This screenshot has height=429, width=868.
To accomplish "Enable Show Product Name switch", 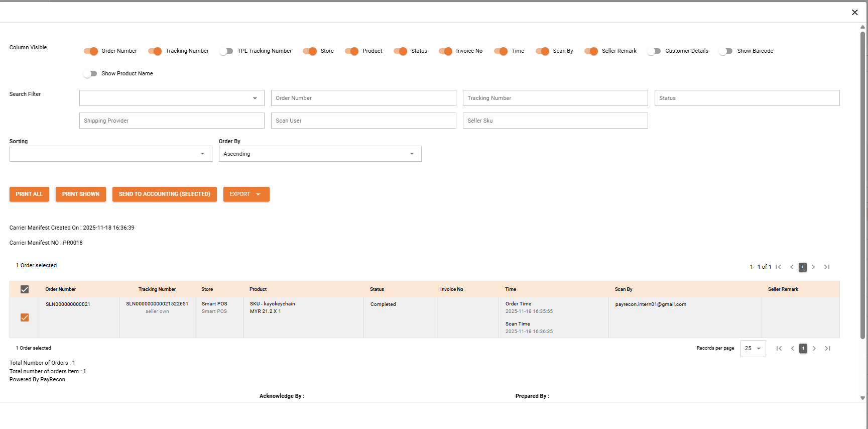I will click(90, 74).
